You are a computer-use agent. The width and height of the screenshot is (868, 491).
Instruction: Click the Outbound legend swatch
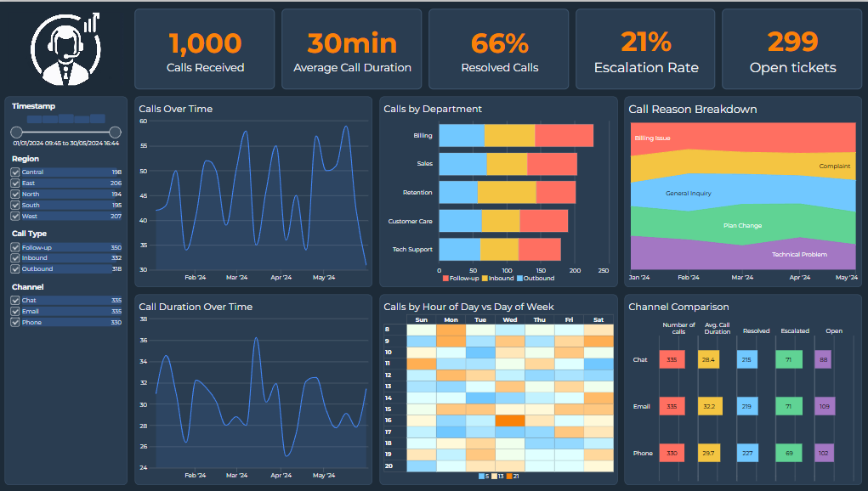519,279
